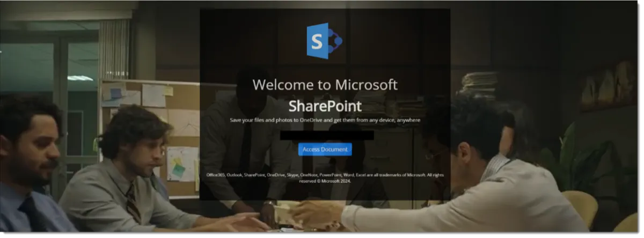This screenshot has width=644, height=238.
Task: Click the blue SharePoint logo icon
Action: 324,41
